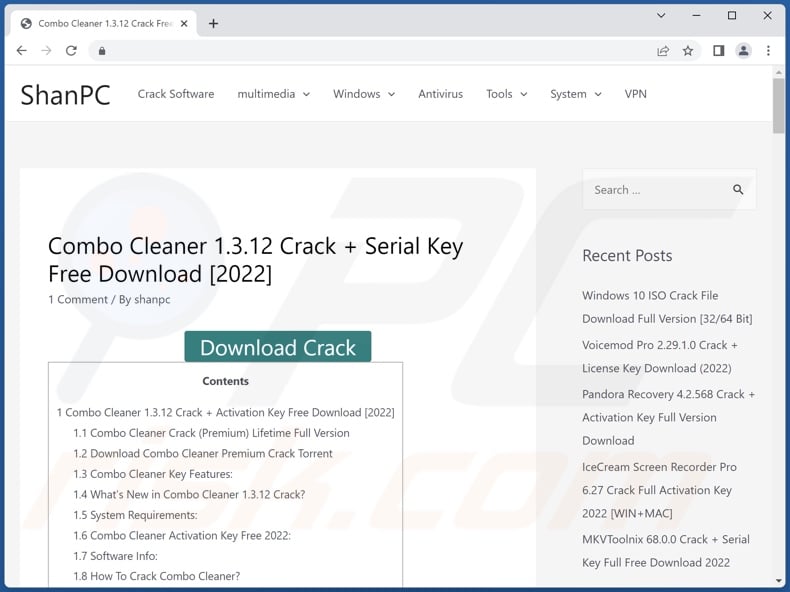Click the green Download Crack button
The image size is (790, 592).
(278, 347)
